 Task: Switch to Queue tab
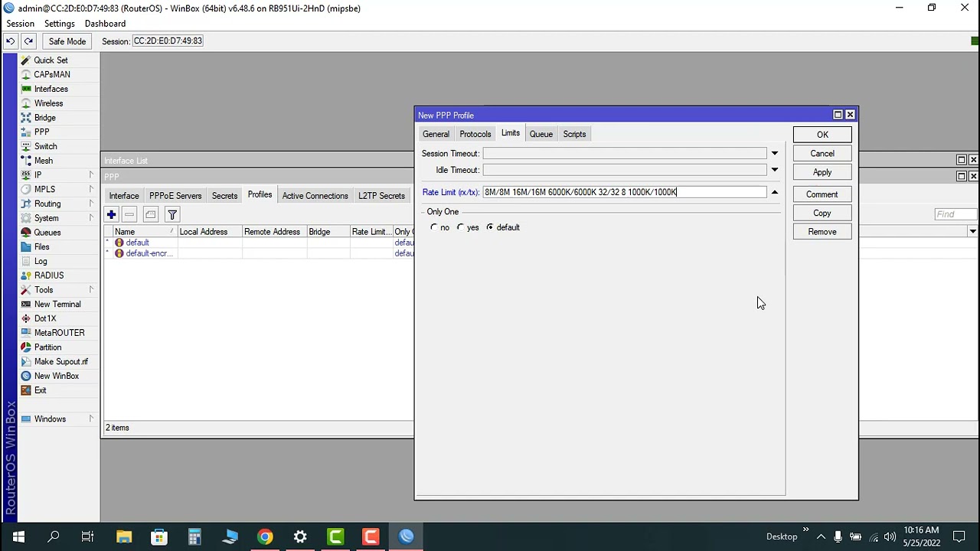click(x=541, y=134)
